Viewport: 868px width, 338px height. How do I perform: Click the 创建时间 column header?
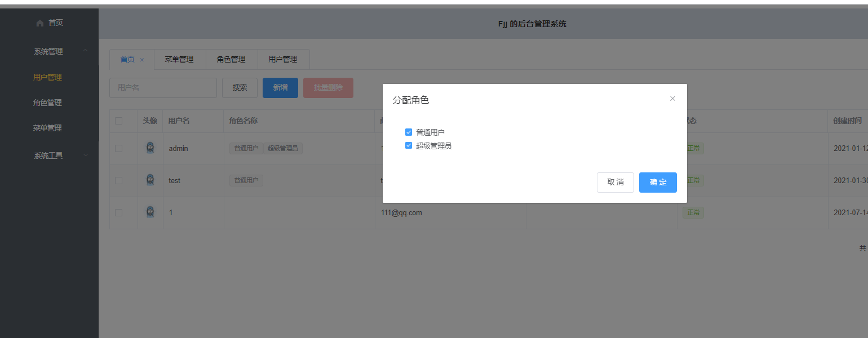click(848, 121)
